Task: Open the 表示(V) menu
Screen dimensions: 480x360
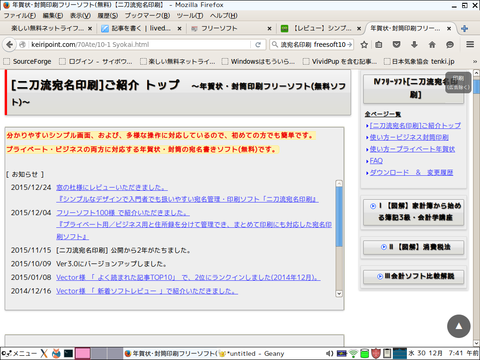Action: pos(80,16)
